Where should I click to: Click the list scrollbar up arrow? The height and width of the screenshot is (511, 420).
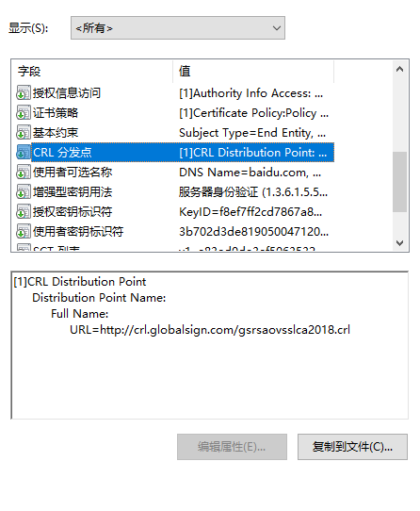(400, 69)
